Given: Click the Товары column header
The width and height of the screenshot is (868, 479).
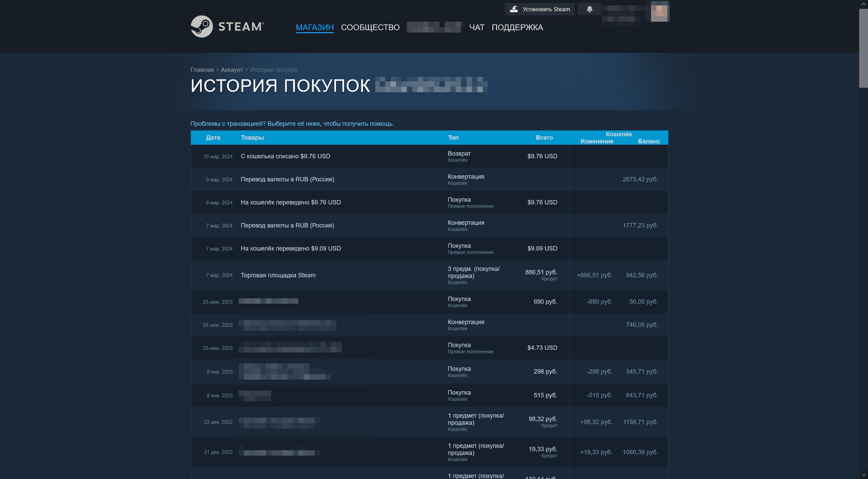Looking at the screenshot, I should point(252,138).
